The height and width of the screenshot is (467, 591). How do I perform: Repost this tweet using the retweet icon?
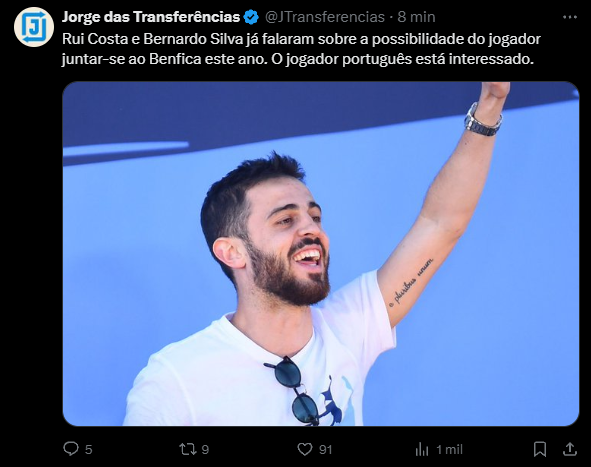pos(187,449)
